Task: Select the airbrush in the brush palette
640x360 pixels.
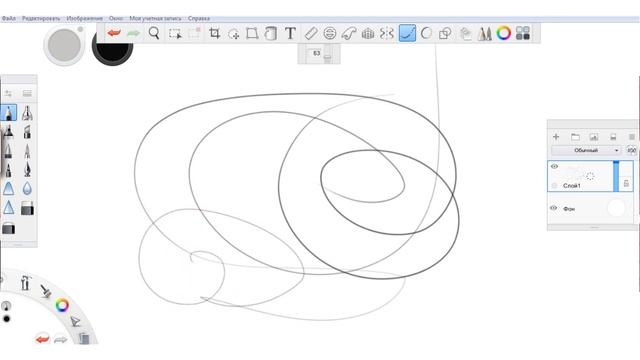Action: [27, 113]
